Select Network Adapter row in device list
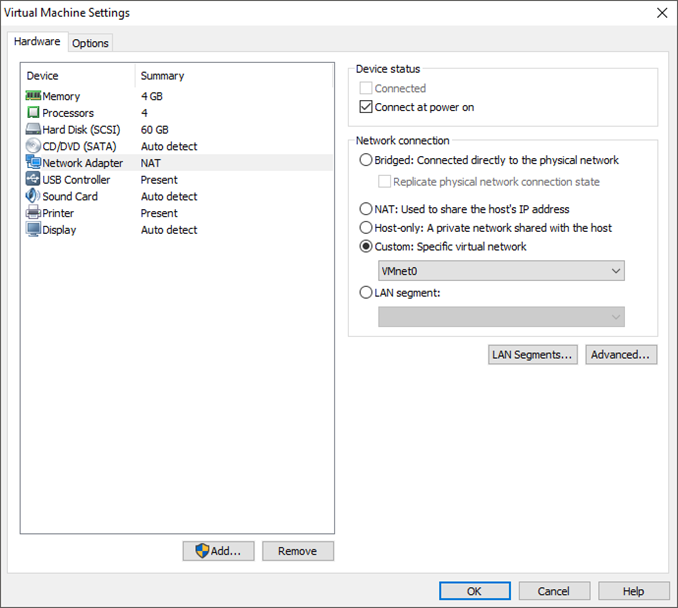 (82, 163)
